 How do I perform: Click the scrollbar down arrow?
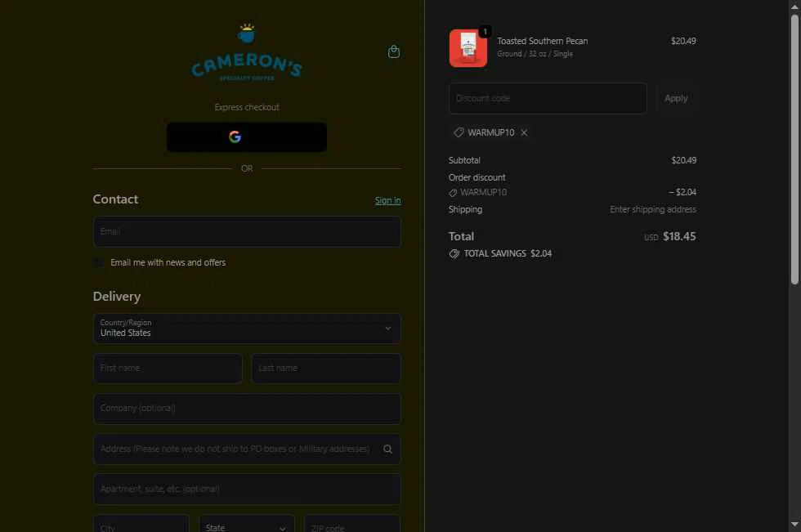click(794, 525)
